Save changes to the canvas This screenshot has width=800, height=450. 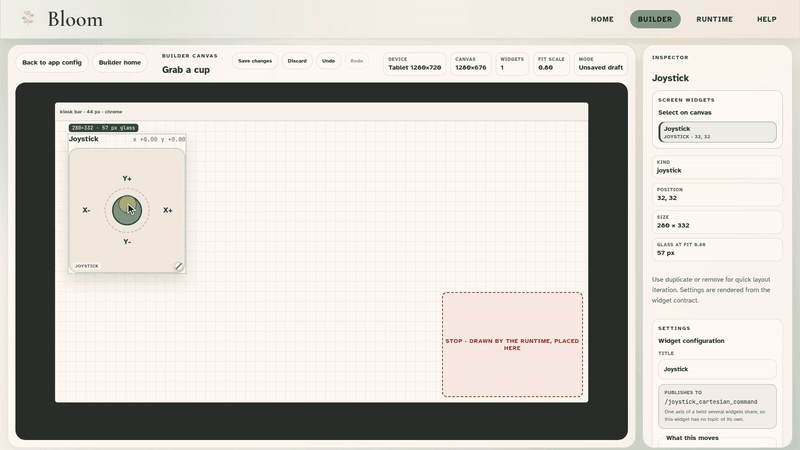[255, 61]
